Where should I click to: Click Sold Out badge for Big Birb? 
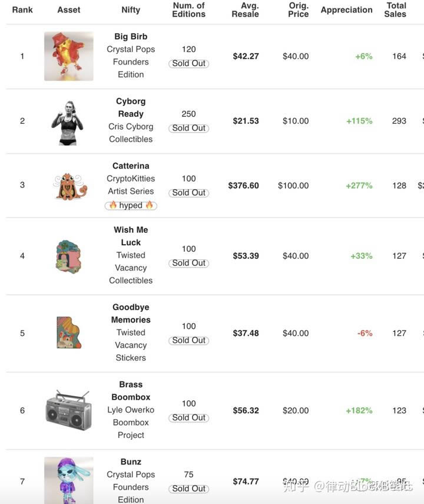click(x=189, y=63)
